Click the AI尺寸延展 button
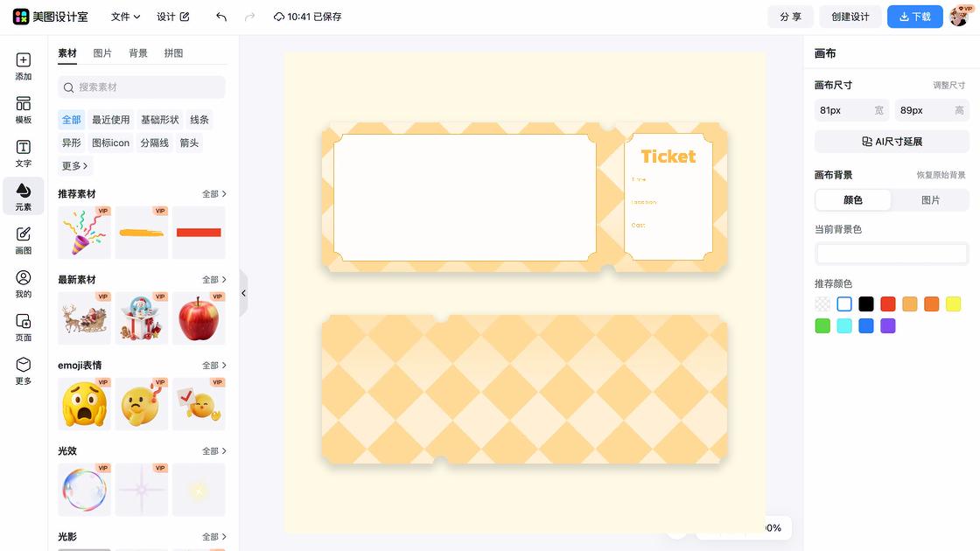Image resolution: width=980 pixels, height=551 pixels. point(892,142)
